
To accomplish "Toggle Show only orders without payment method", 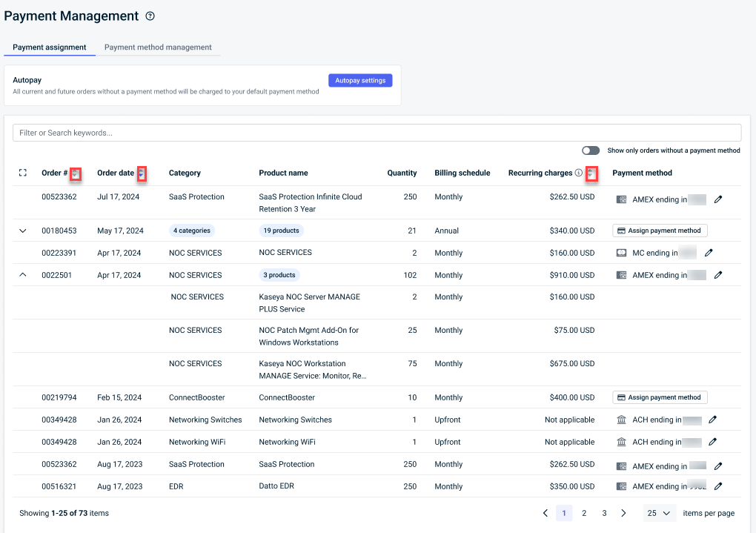I will point(591,150).
